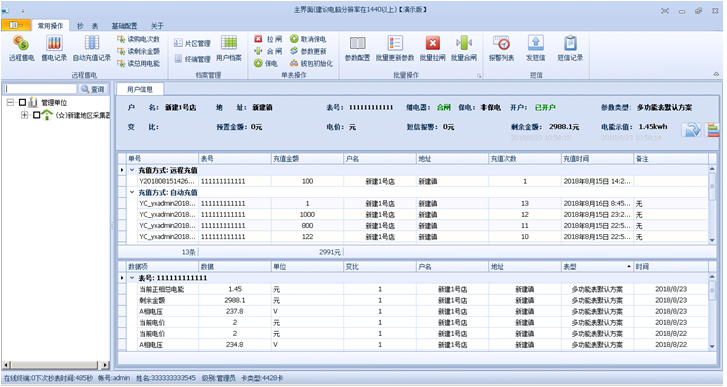Viewport: 727px width, 387px height.
Task: Select the 剩余金额 2988.1 data row
Action: point(413,300)
